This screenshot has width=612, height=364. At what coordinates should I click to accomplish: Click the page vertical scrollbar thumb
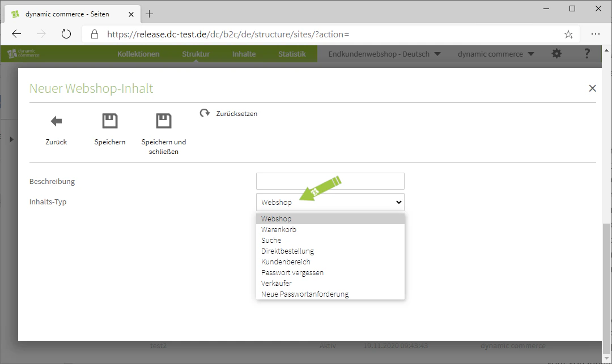pyautogui.click(x=607, y=288)
